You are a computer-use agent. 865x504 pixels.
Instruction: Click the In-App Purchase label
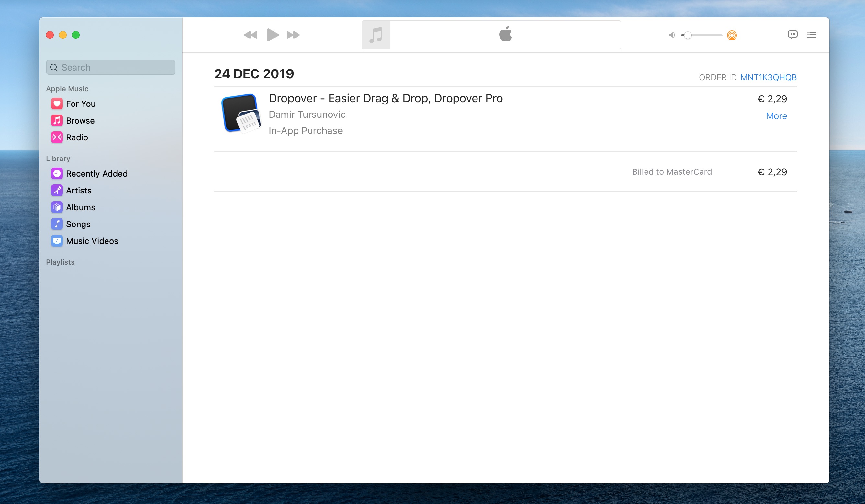[306, 131]
